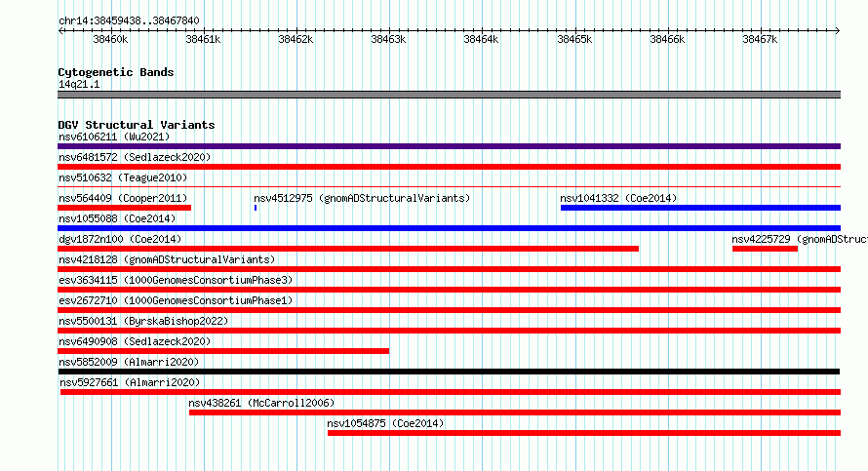
Task: Open nsv1054875 (Coe2014) variant label
Action: (385, 423)
